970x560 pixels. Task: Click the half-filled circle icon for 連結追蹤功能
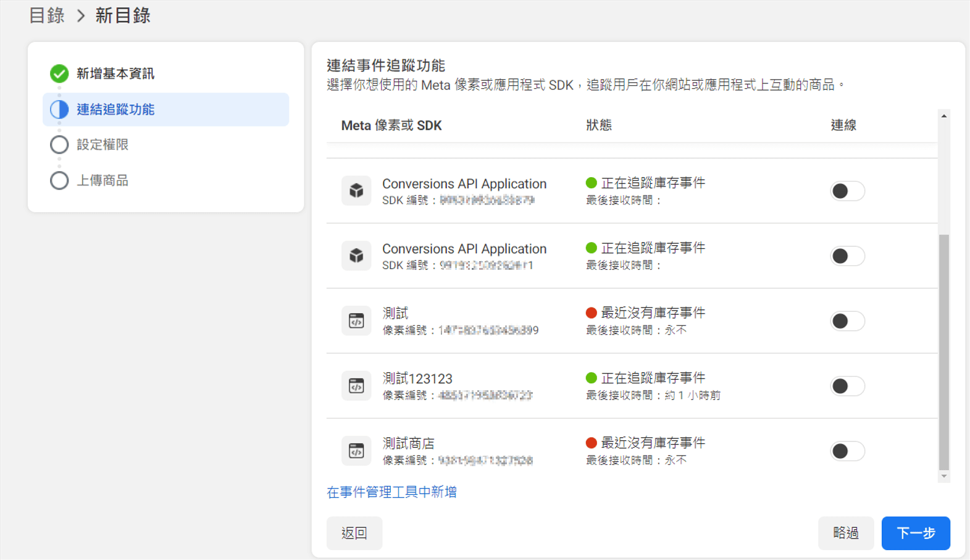tap(59, 109)
